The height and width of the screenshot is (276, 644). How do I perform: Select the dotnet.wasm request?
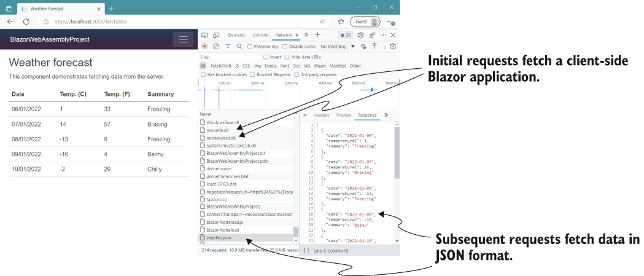coord(246,168)
